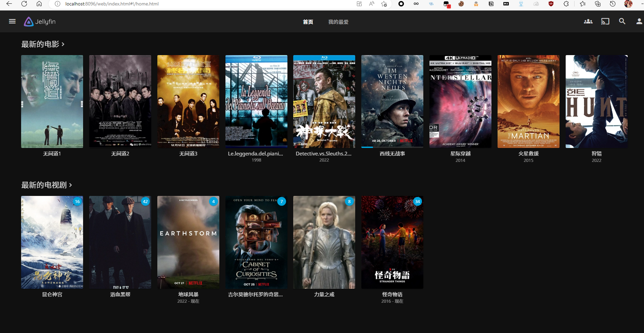Reload the page with refresh icon
The width and height of the screenshot is (644, 333).
[24, 4]
